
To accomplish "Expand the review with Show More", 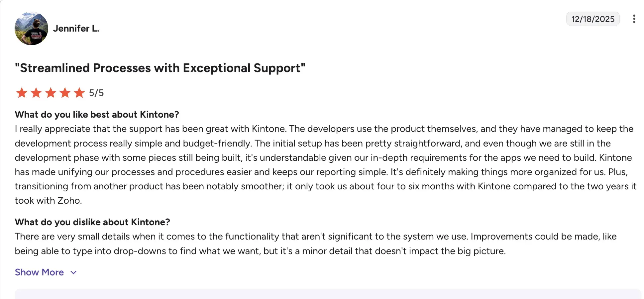I will (x=39, y=272).
